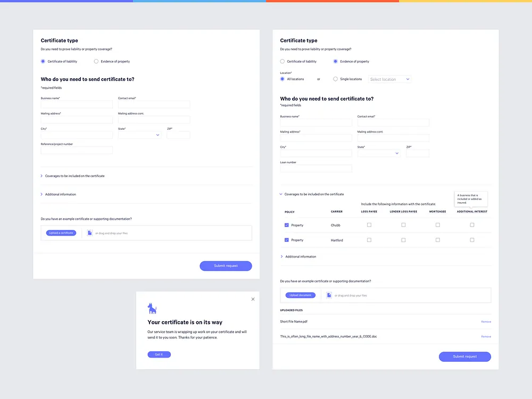
Task: Click the Business name input field
Action: tap(76, 104)
